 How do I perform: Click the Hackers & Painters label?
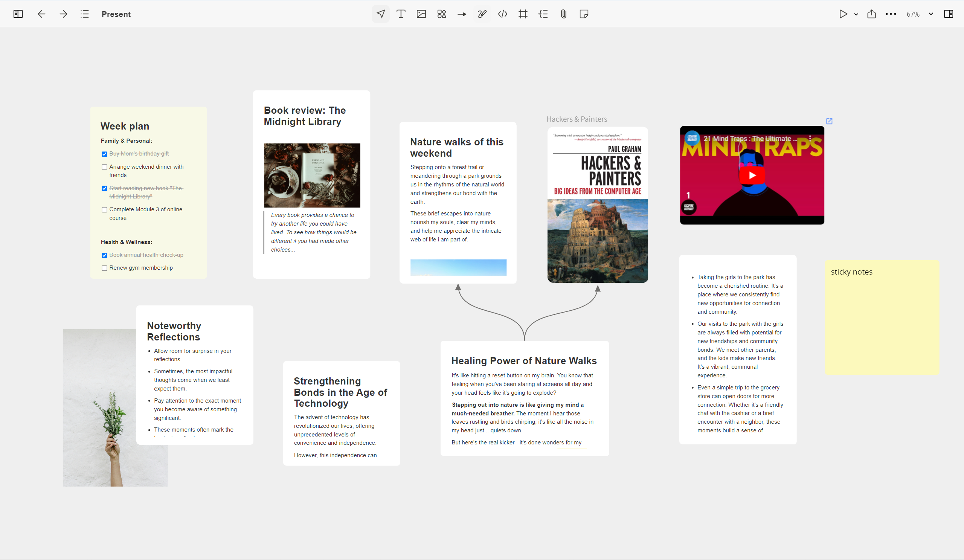pyautogui.click(x=577, y=119)
